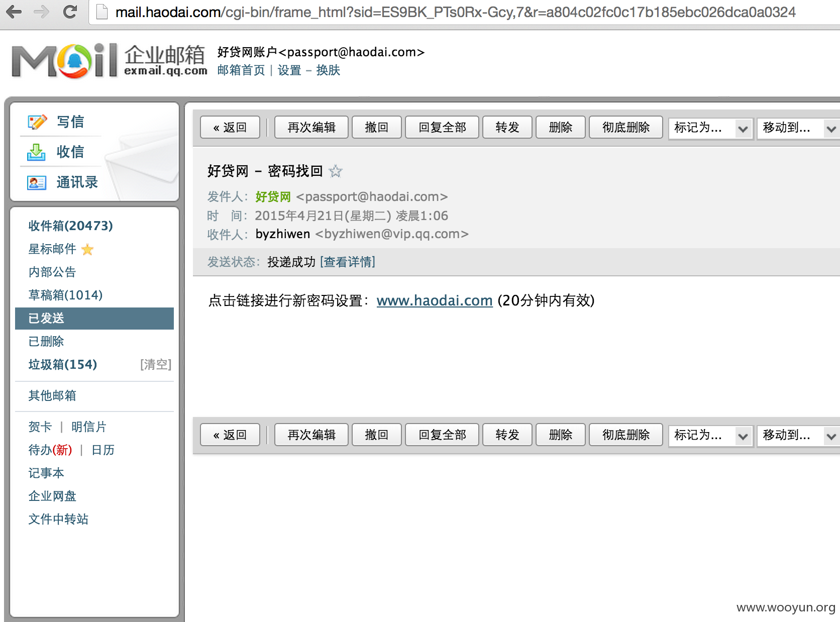Click the 换肤 skin link

328,70
